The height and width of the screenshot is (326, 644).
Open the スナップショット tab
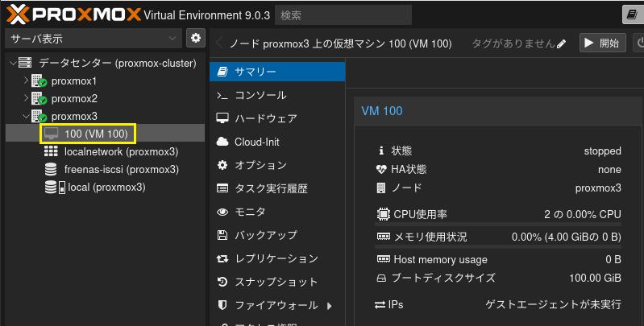(x=277, y=282)
